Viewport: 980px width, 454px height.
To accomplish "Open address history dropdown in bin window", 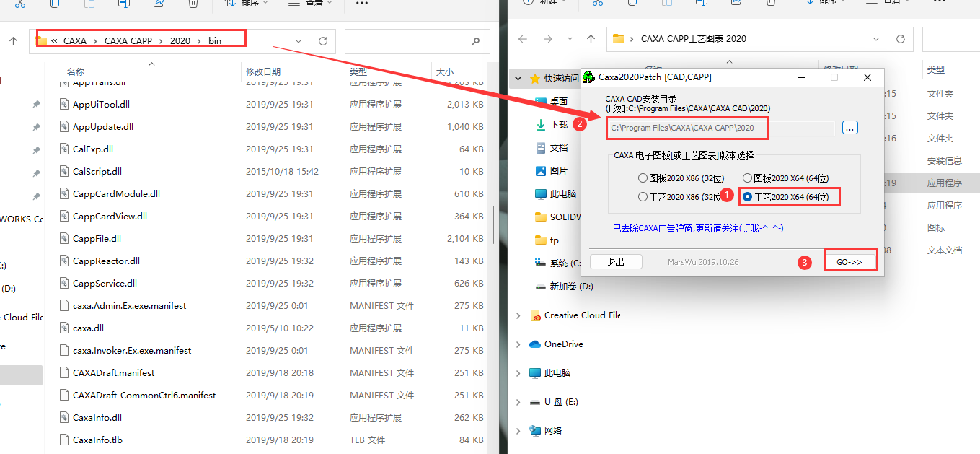I will [299, 41].
